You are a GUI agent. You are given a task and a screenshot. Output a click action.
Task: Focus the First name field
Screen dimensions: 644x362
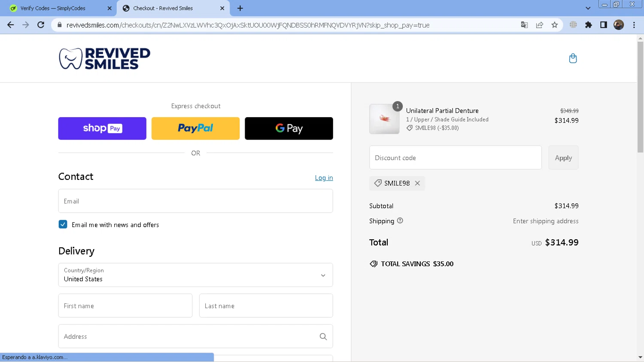point(125,306)
